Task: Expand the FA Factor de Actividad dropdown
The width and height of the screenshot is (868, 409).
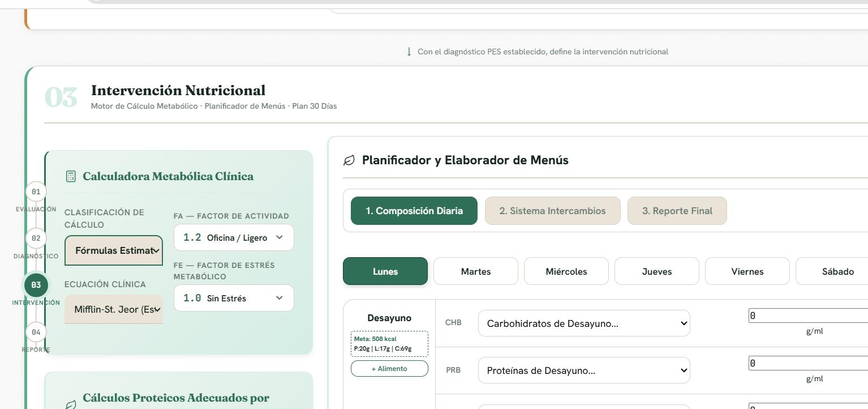Action: [234, 237]
